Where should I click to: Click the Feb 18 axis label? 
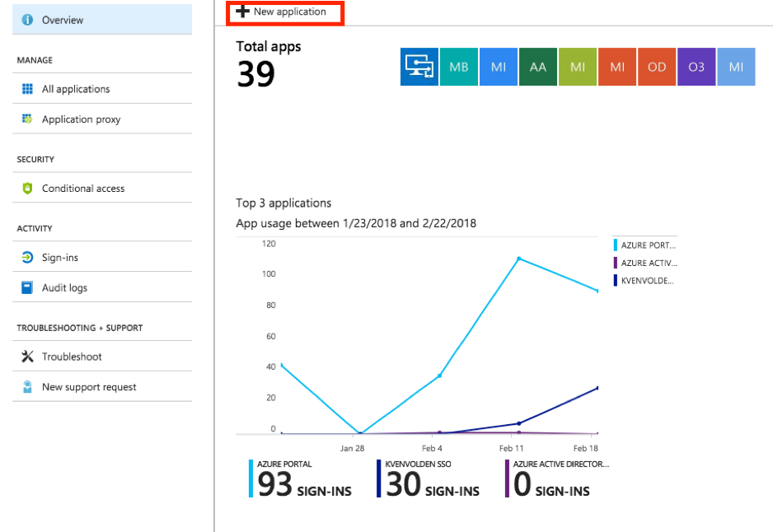click(586, 448)
